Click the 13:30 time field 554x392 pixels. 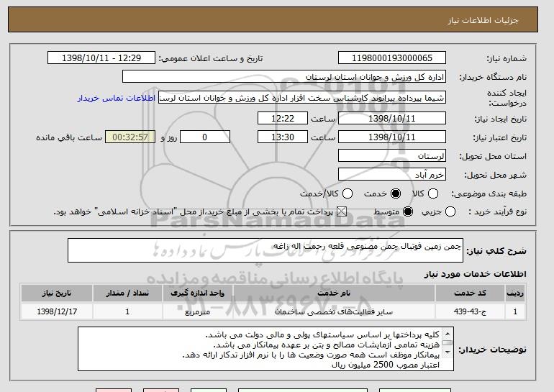[x=283, y=137]
